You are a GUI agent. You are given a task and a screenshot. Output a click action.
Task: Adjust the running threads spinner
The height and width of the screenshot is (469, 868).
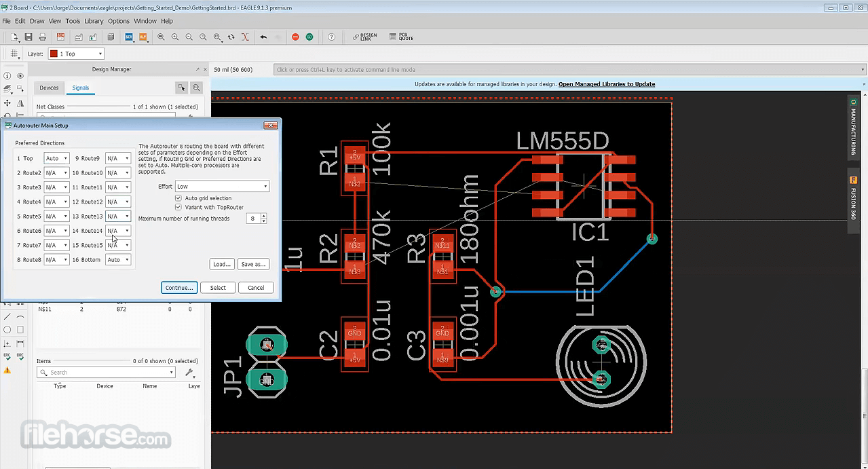pos(263,219)
